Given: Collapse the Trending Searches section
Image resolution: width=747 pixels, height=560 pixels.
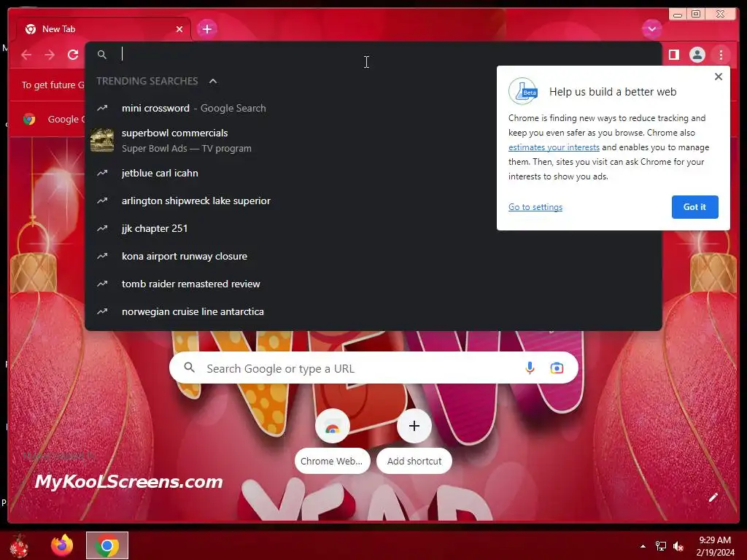Looking at the screenshot, I should pyautogui.click(x=213, y=82).
